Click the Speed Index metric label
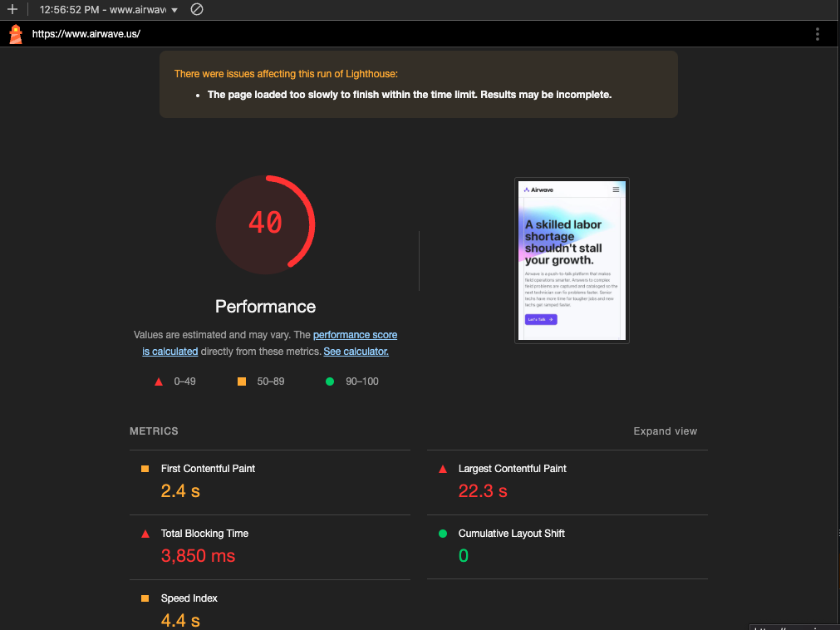The height and width of the screenshot is (630, 840). 189,598
